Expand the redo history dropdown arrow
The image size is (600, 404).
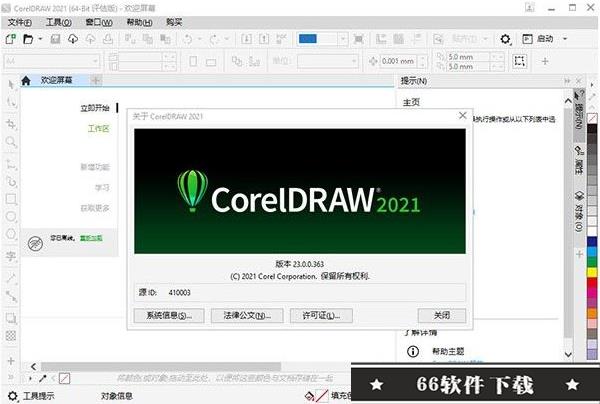pos(227,39)
